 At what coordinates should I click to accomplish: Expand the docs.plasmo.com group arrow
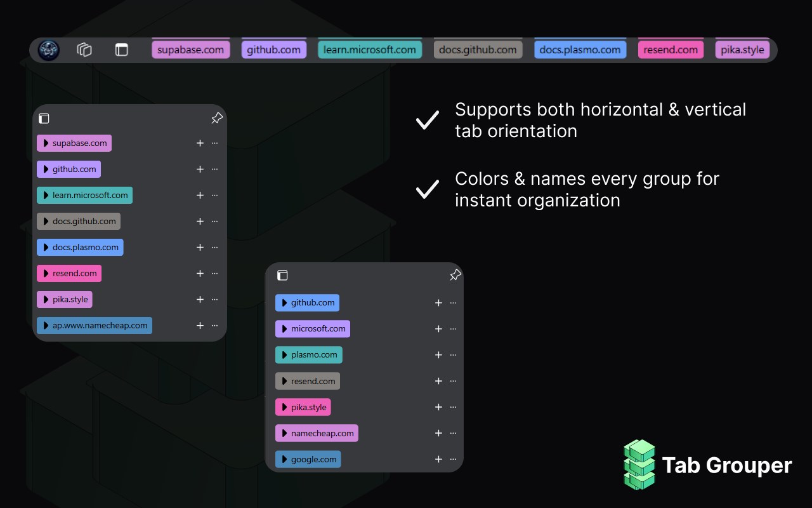pos(46,248)
